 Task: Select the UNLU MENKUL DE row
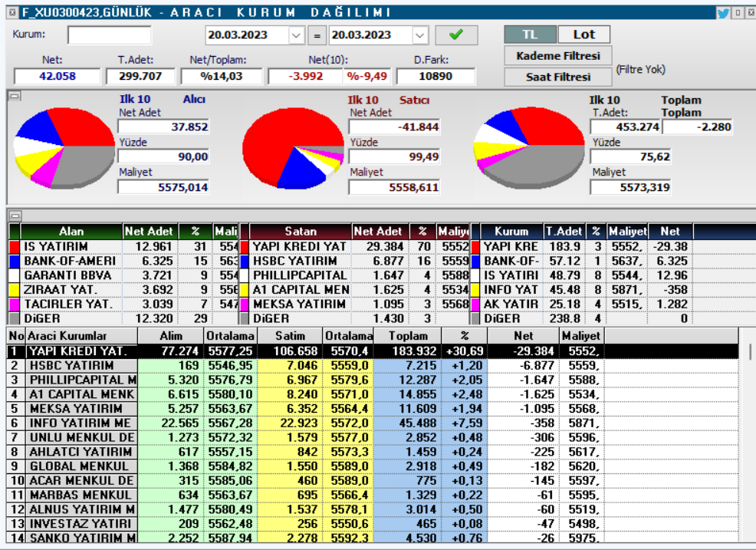[x=372, y=437]
